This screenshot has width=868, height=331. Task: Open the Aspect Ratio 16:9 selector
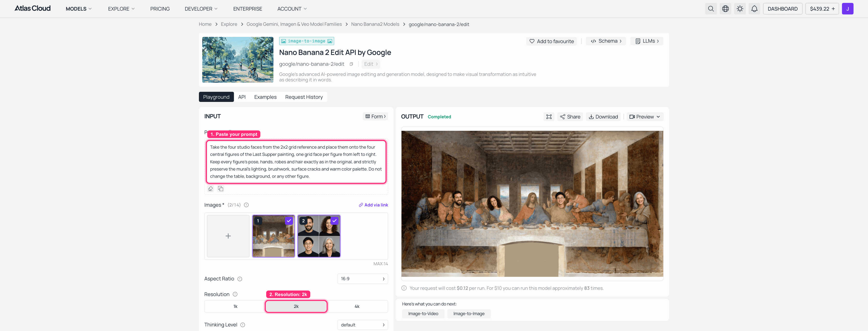[x=363, y=279]
